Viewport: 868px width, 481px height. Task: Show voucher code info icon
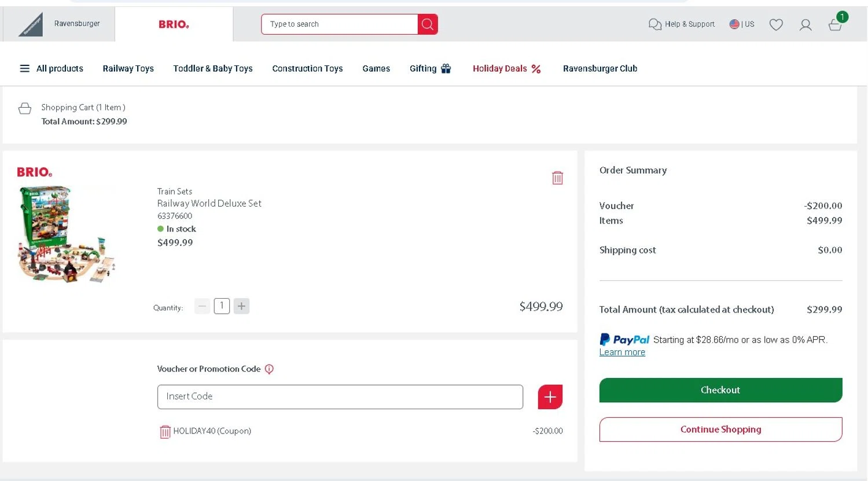point(269,369)
